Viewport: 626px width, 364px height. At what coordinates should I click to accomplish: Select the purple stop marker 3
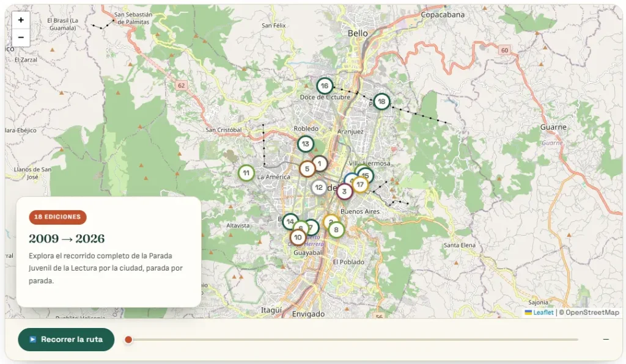[x=344, y=192]
